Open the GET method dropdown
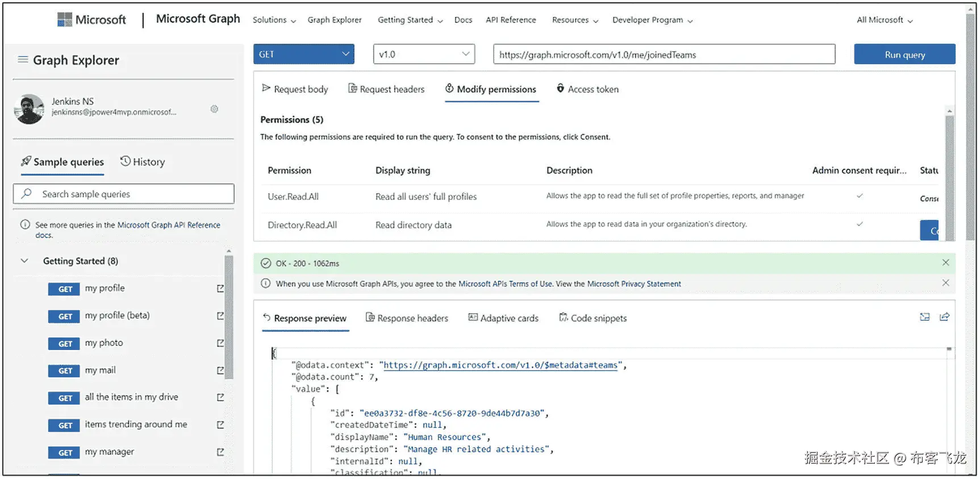Image resolution: width=980 pixels, height=479 pixels. click(304, 55)
